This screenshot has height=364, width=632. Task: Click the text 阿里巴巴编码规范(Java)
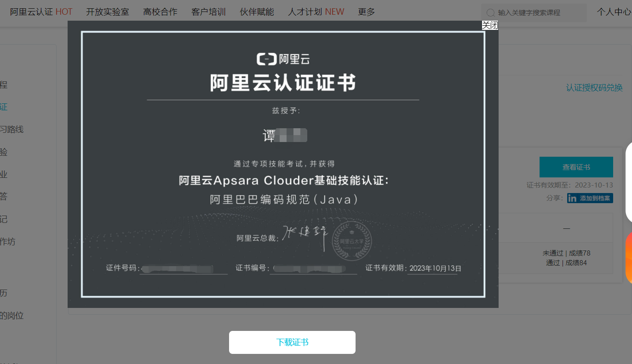(x=284, y=200)
